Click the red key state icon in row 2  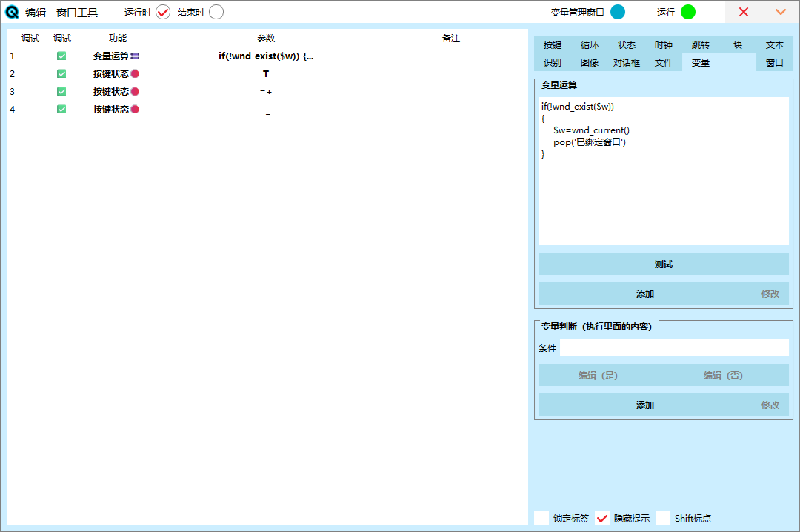tap(135, 74)
